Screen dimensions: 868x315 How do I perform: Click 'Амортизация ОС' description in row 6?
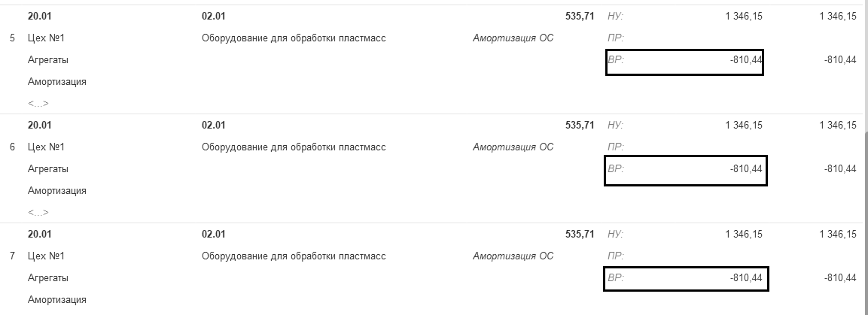(x=513, y=147)
